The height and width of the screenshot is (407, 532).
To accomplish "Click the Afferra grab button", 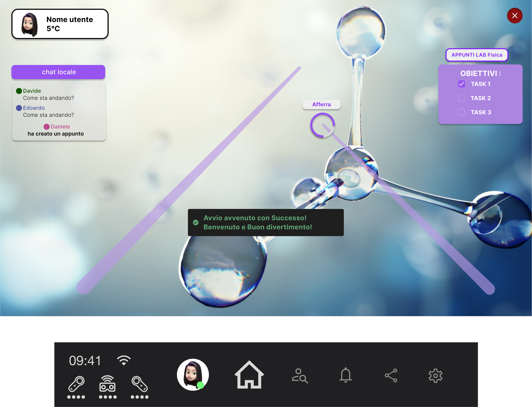I will coord(321,105).
